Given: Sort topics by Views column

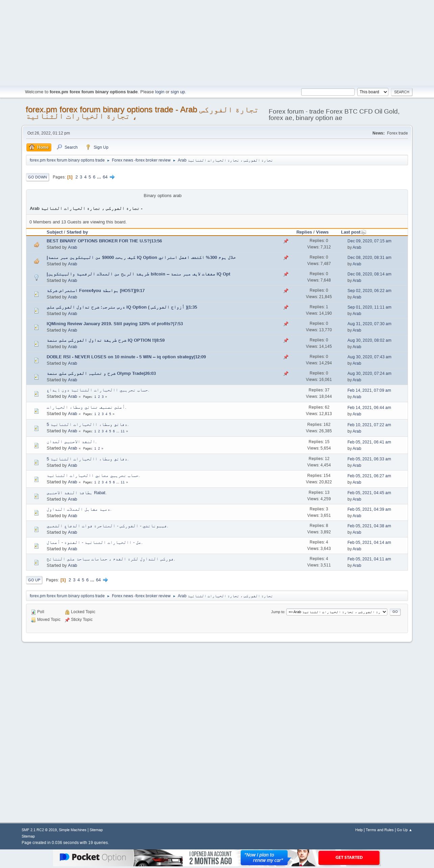Looking at the screenshot, I should [322, 232].
